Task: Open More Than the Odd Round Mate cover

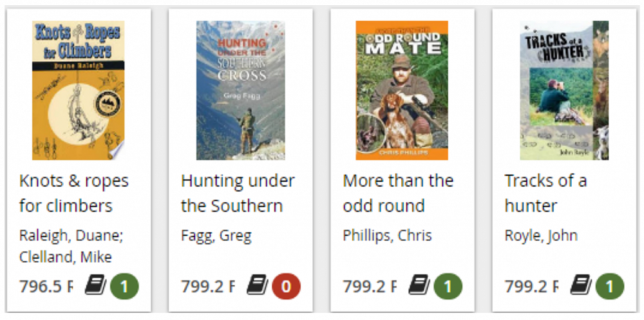Action: 402,90
